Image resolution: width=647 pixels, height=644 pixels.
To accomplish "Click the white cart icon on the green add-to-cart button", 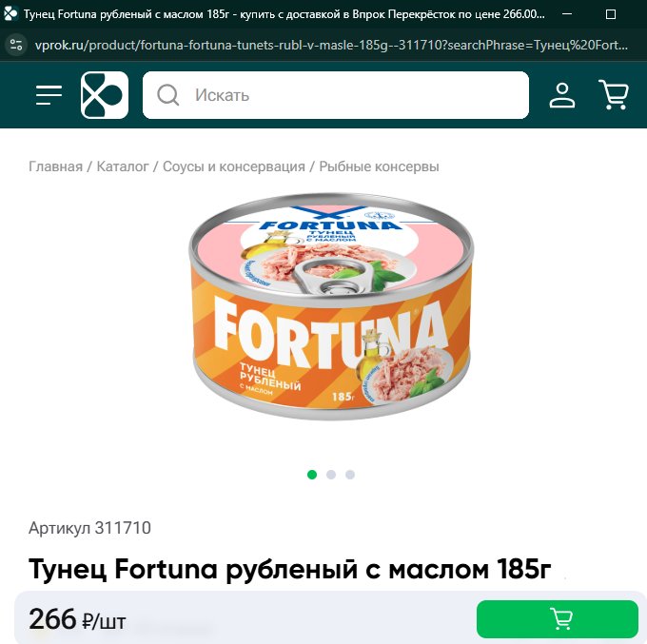I will (561, 618).
